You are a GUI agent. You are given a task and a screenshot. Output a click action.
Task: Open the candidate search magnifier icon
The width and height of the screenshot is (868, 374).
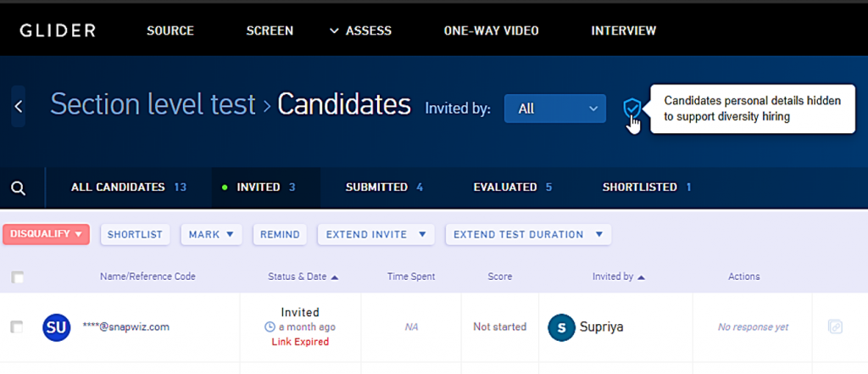pyautogui.click(x=19, y=188)
